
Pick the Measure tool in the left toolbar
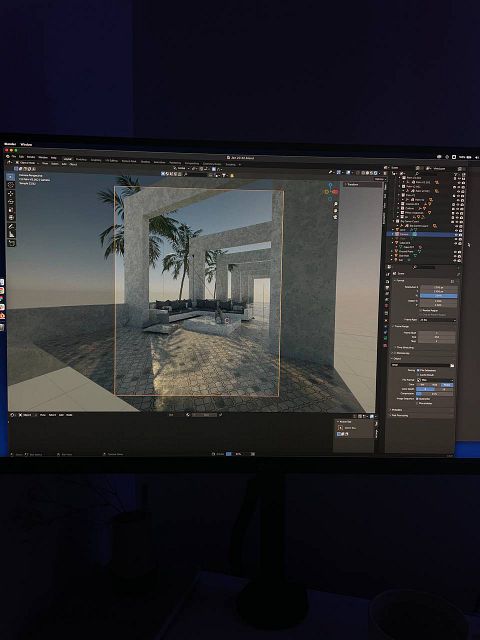coord(11,235)
